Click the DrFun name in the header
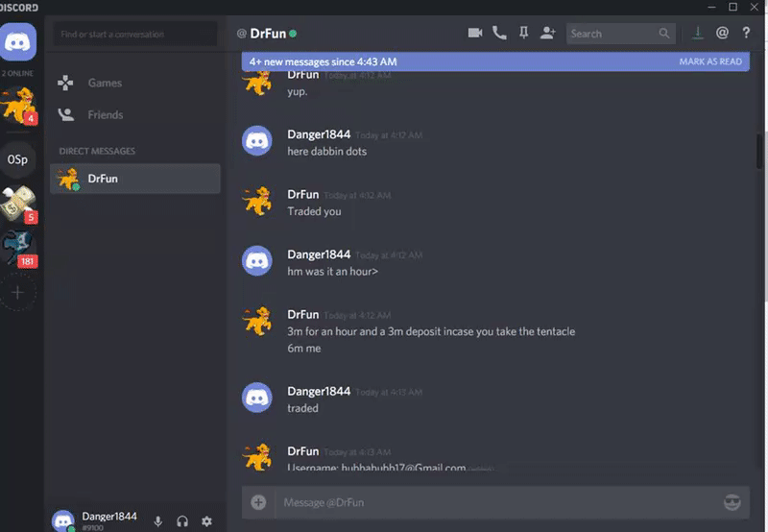Image resolution: width=768 pixels, height=532 pixels. tap(268, 34)
